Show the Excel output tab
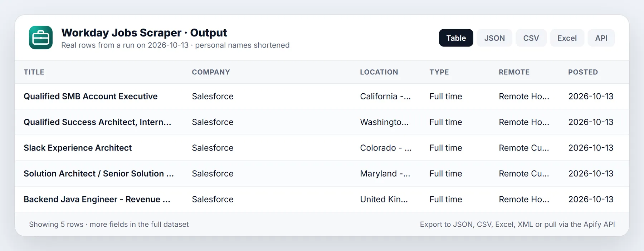 pyautogui.click(x=567, y=38)
